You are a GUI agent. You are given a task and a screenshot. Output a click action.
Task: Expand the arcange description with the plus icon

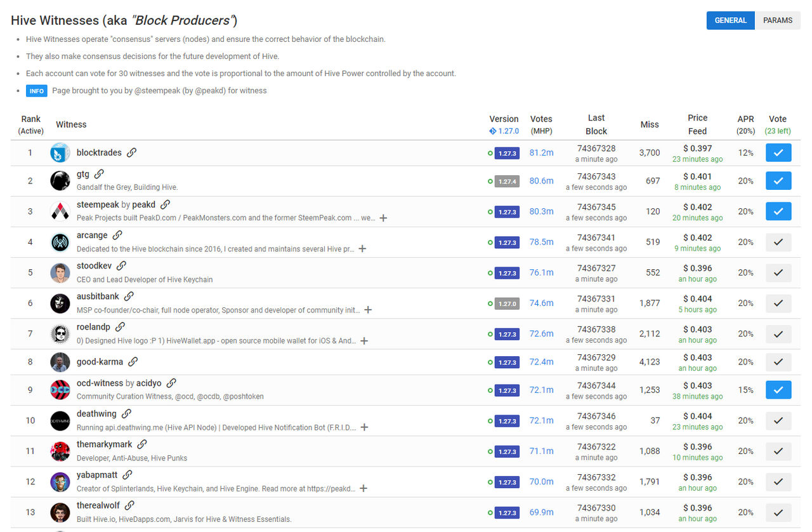[x=362, y=249]
